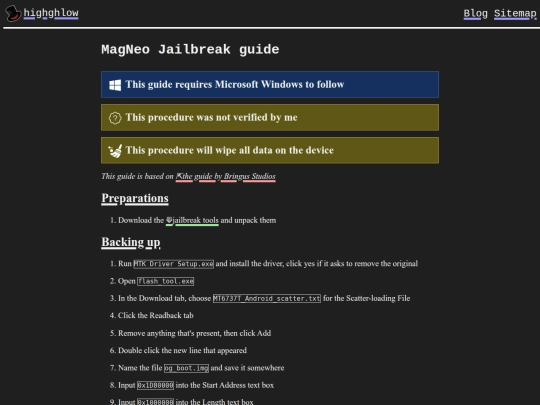Click 'Double click the new line' step text
Screen dimensions: 540x405
[x=183, y=350]
